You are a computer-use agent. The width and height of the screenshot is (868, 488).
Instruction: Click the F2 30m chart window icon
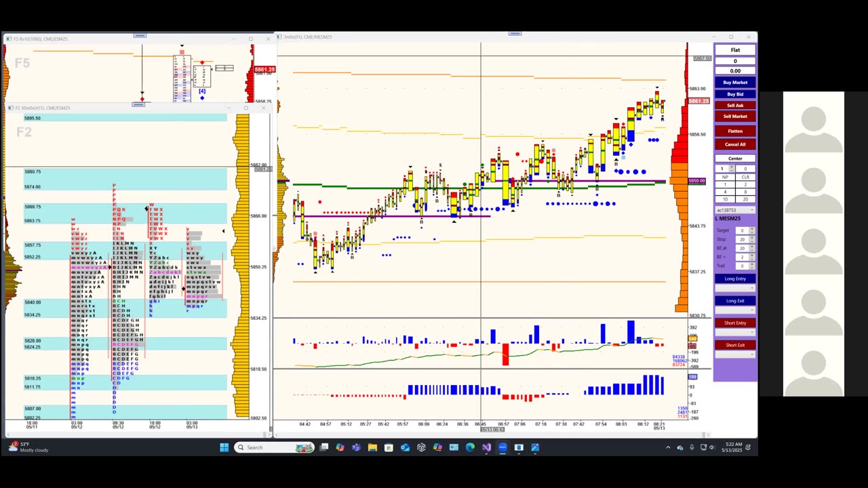pos(10,108)
